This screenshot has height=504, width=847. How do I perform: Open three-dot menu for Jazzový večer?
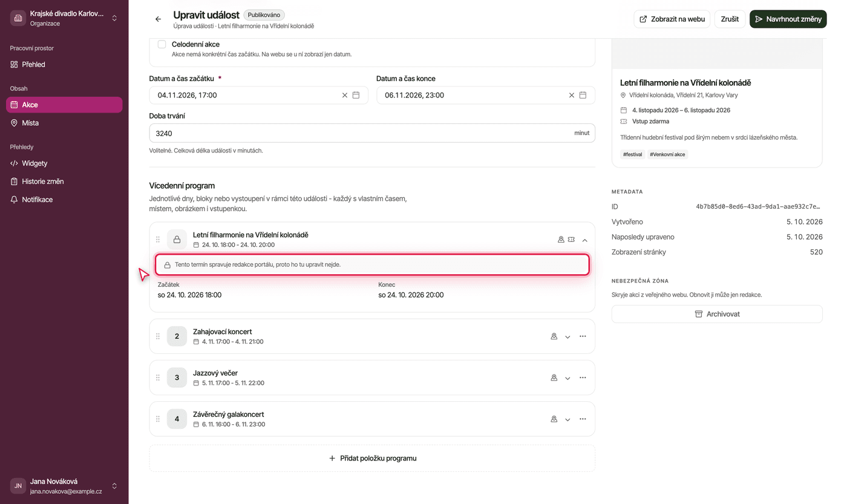coord(583,378)
